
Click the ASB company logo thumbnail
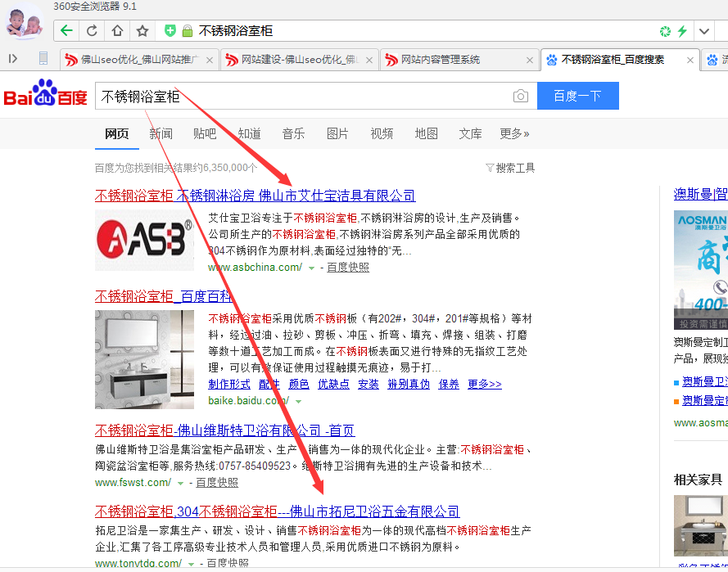click(144, 240)
